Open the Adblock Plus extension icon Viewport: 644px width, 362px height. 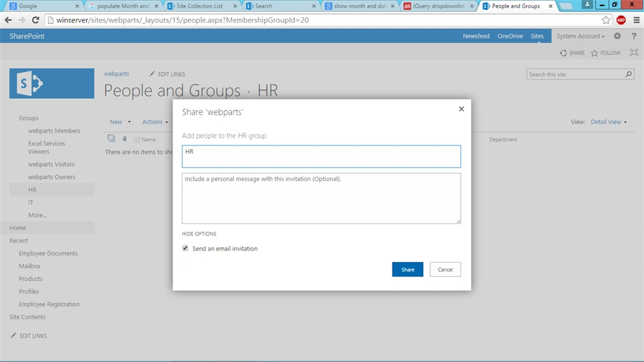tap(621, 20)
